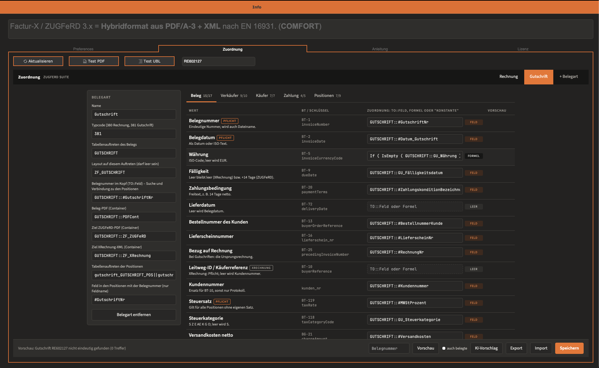
Task: Click the Aktualisieren refresh button
Action: (38, 61)
